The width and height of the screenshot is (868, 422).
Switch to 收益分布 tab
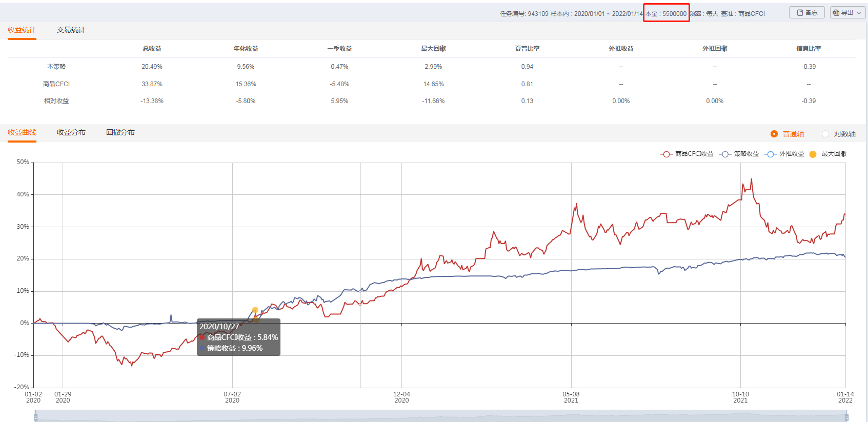pos(71,132)
